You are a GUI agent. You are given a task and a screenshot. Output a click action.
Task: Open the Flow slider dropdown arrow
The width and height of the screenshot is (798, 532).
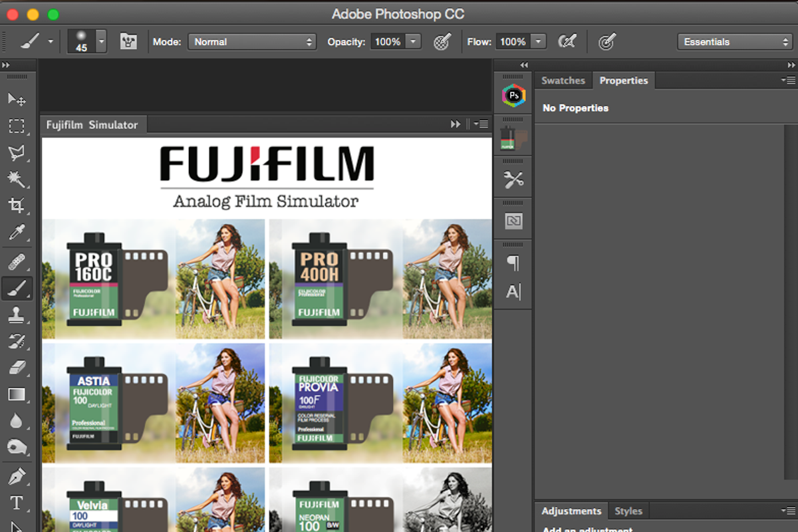point(539,41)
